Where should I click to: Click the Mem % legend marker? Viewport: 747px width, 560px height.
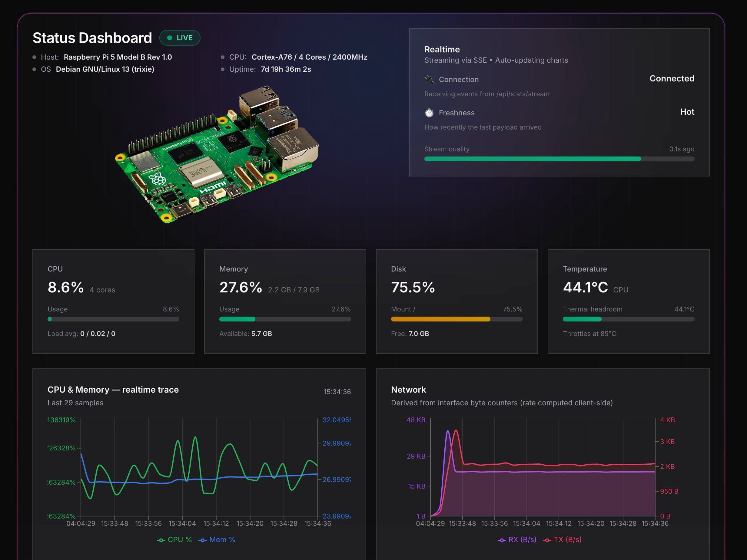point(203,539)
